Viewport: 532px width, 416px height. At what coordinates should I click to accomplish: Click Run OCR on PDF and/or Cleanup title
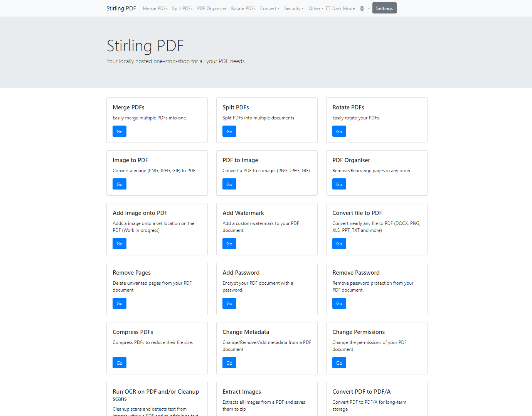click(156, 395)
